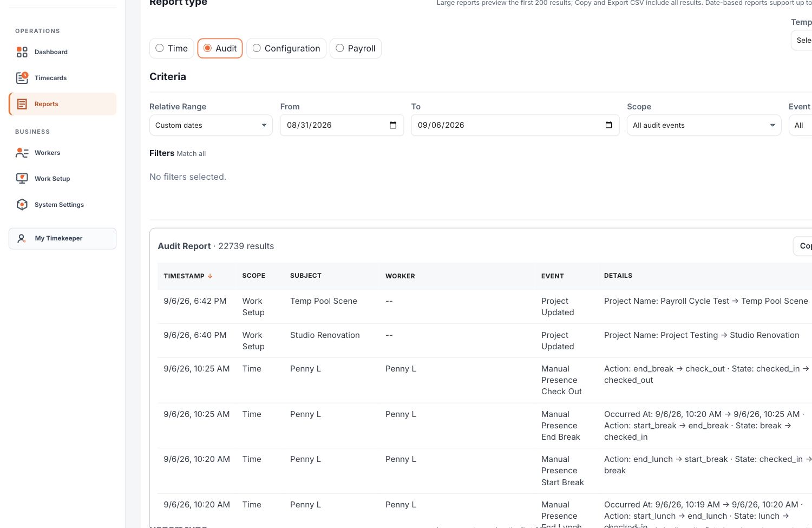Click the Reports document icon
The image size is (812, 528).
pos(22,104)
